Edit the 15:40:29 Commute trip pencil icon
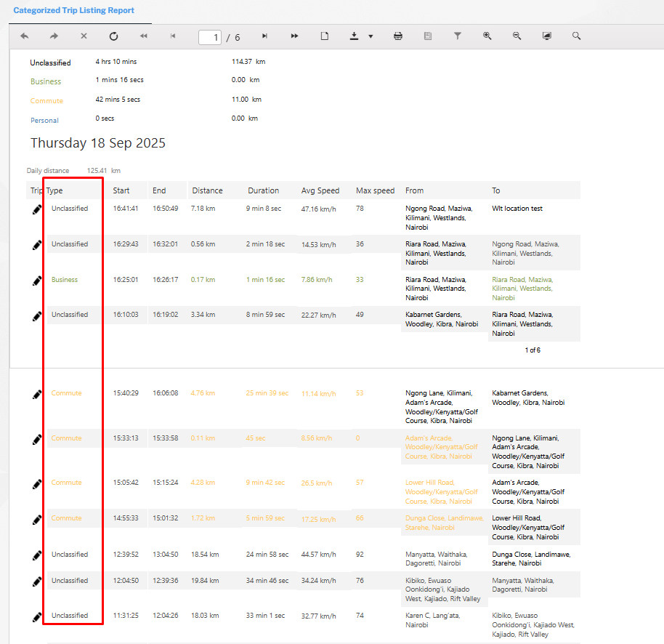 coord(37,394)
